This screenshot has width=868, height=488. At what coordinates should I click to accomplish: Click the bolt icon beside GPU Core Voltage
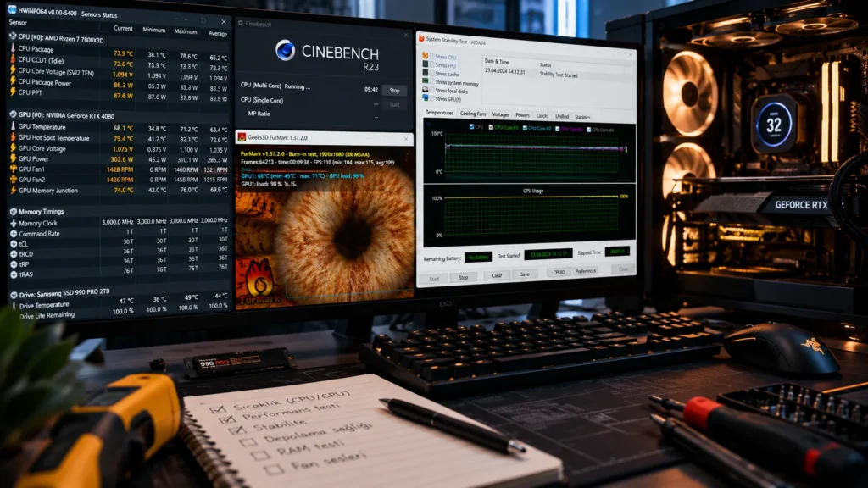pos(13,147)
